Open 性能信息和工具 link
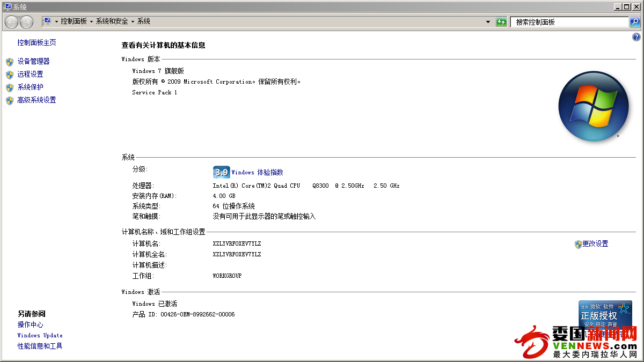This screenshot has height=362, width=644. click(40, 346)
